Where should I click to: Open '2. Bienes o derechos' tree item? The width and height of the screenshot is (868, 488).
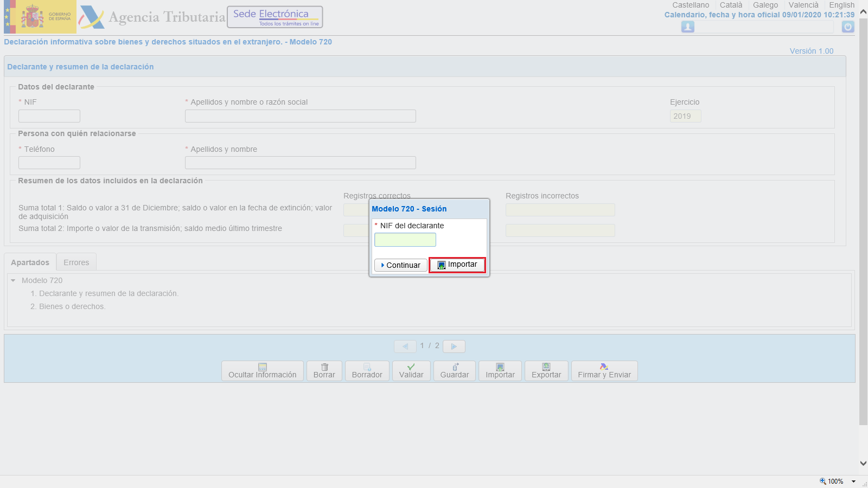pos(68,306)
